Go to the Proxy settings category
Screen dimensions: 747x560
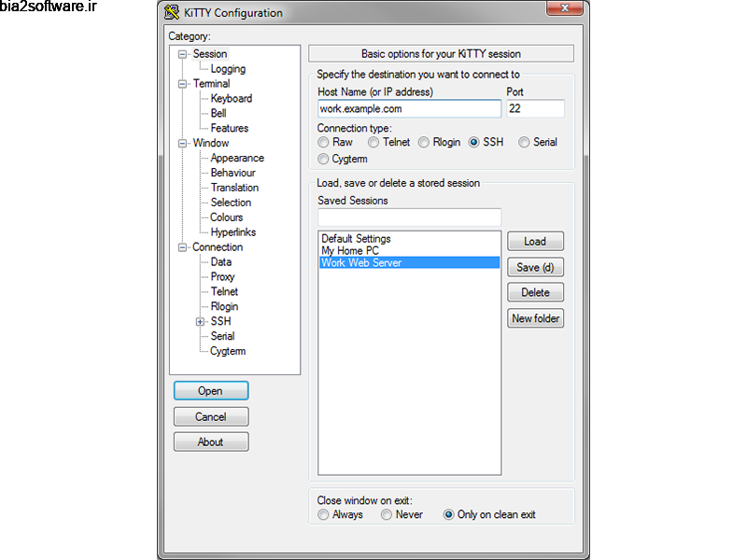click(x=222, y=277)
